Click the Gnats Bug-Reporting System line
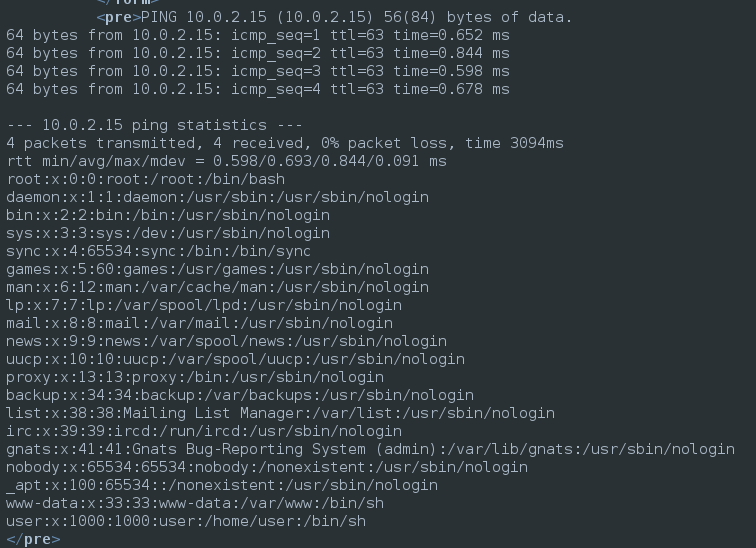The width and height of the screenshot is (756, 548). tap(370, 449)
